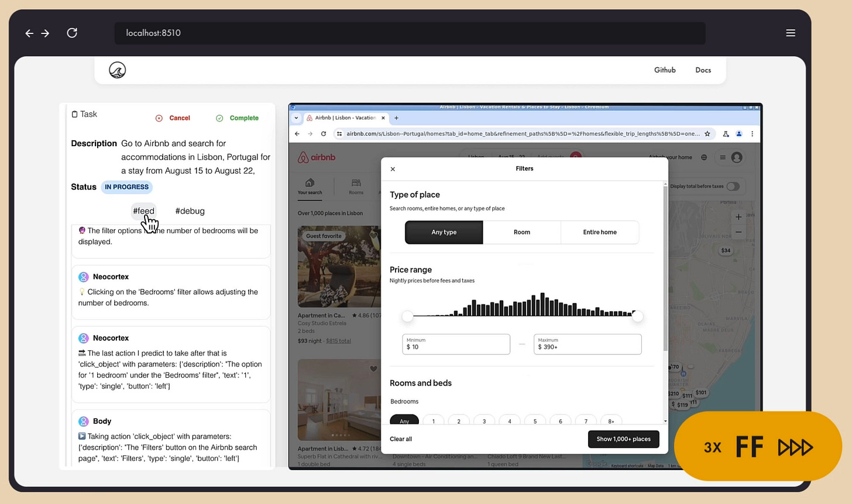Zoom out on the Airbnb map
Screen dimensions: 852x504
tap(738, 232)
